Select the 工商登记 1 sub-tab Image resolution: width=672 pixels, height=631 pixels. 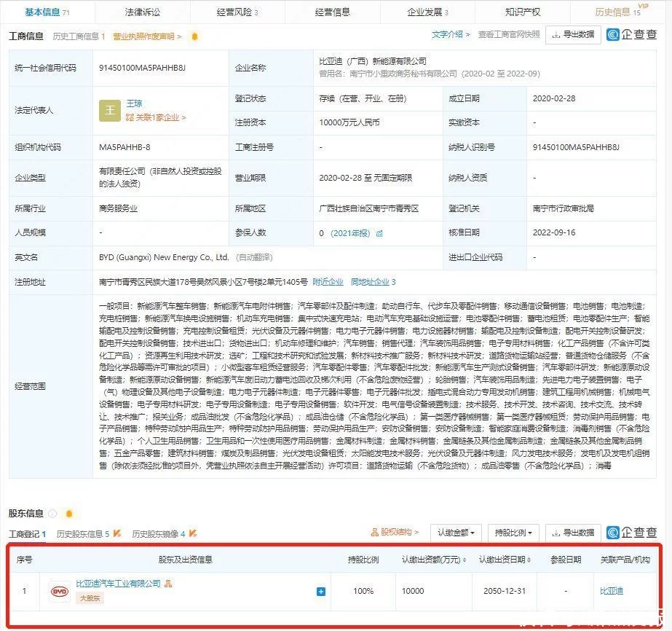click(28, 534)
